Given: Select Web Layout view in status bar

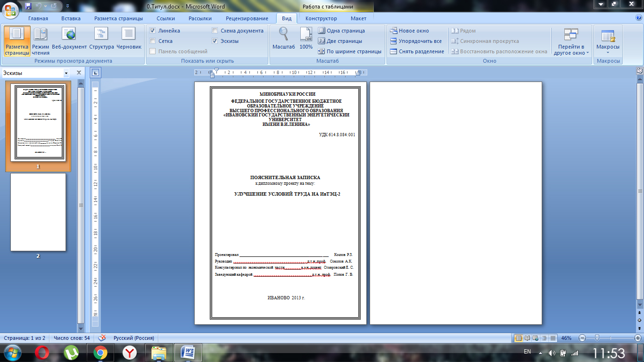Looking at the screenshot, I should tap(536, 338).
